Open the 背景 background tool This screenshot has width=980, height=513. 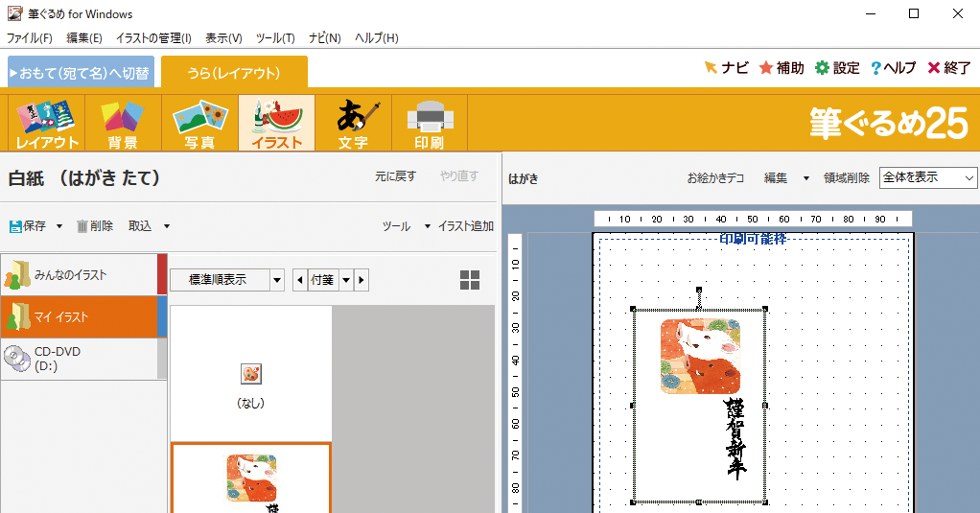point(123,123)
